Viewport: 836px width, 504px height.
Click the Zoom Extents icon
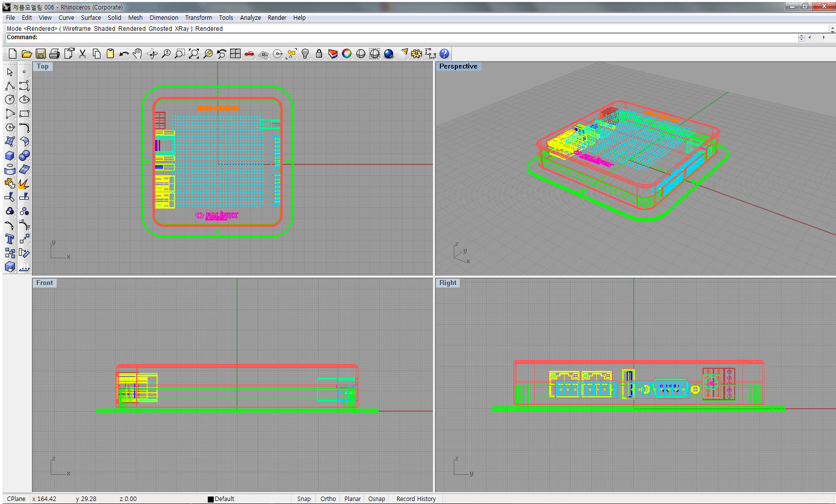pos(194,54)
